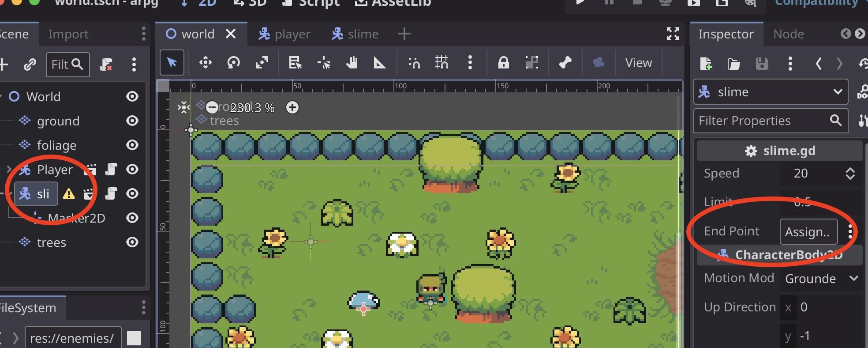The height and width of the screenshot is (348, 868).
Task: Activate the Pan Mode hand tool
Action: click(x=352, y=63)
